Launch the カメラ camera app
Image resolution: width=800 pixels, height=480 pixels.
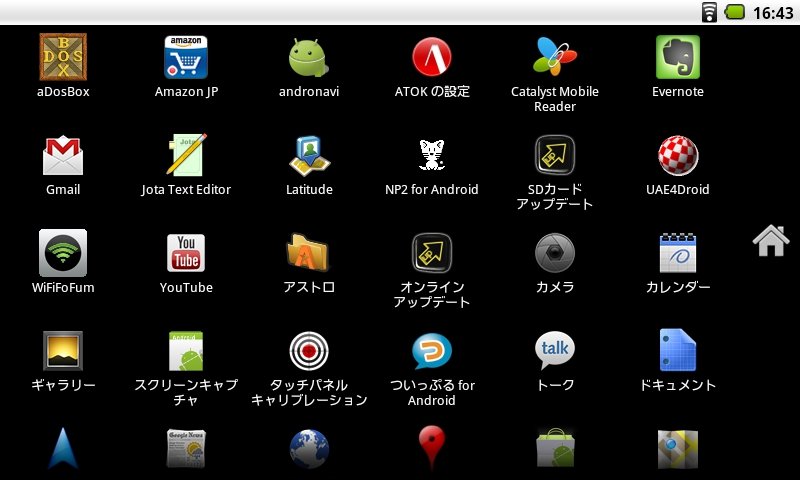555,253
